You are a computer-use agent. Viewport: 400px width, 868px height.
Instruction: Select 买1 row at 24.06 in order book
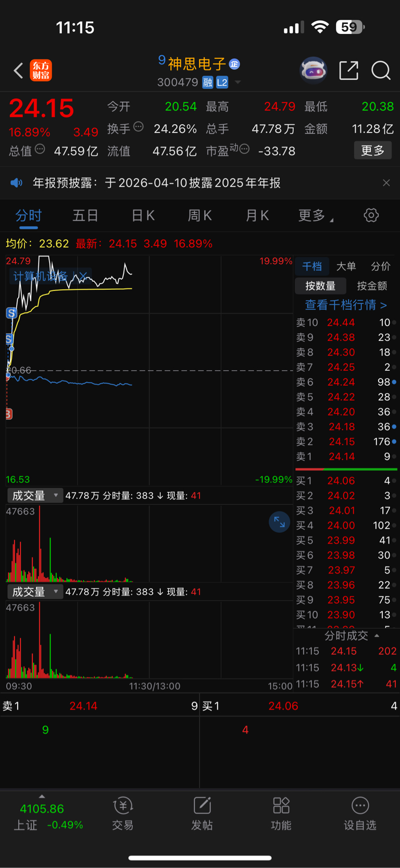tap(346, 481)
